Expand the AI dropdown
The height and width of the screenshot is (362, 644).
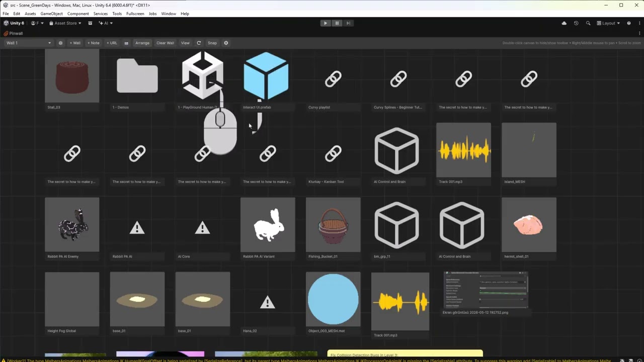click(106, 23)
